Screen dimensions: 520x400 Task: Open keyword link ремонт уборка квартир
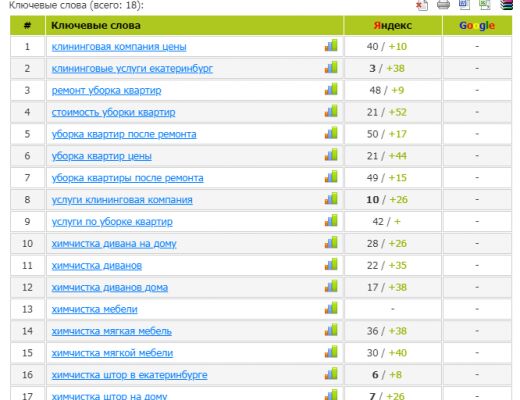pyautogui.click(x=106, y=91)
